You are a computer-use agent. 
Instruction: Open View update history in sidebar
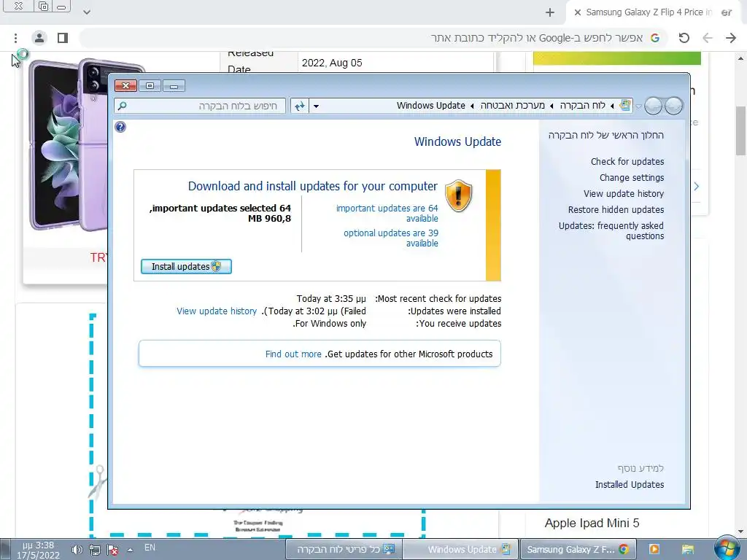pyautogui.click(x=623, y=194)
